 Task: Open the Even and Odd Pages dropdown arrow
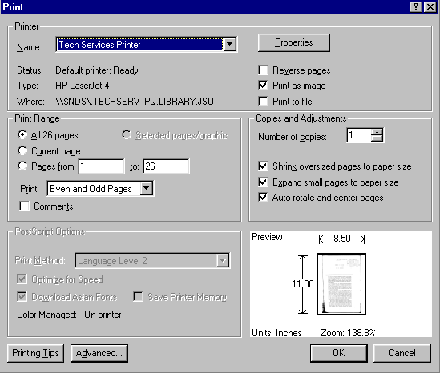[x=146, y=189]
